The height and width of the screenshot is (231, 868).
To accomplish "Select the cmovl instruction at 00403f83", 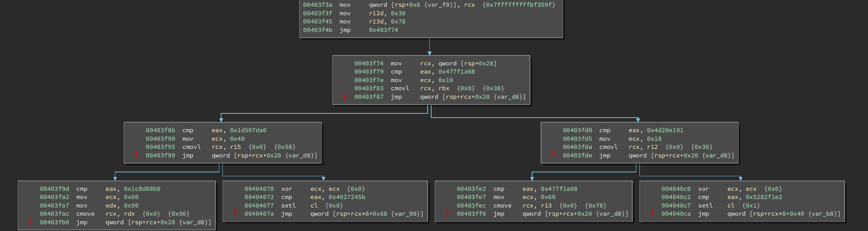I will pyautogui.click(x=400, y=88).
